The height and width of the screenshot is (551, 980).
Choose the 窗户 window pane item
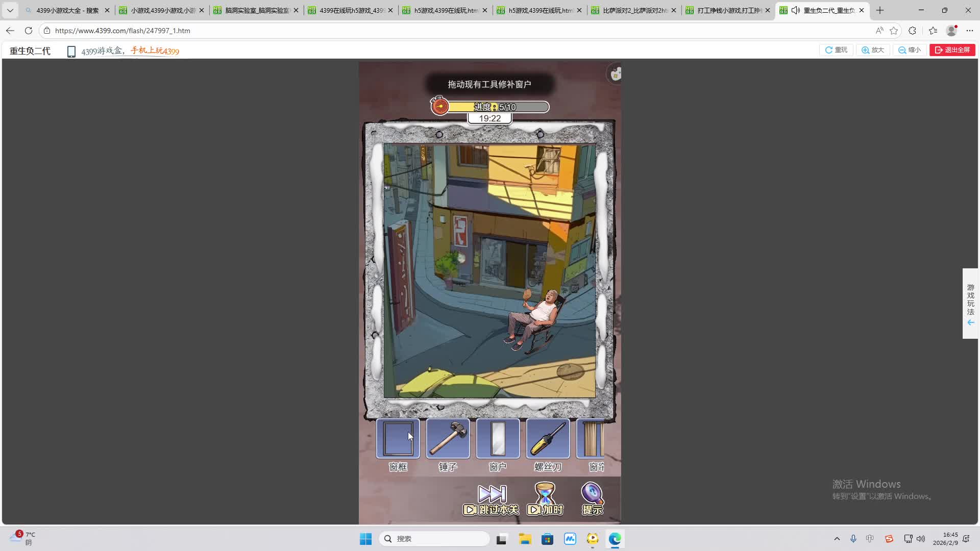498,439
